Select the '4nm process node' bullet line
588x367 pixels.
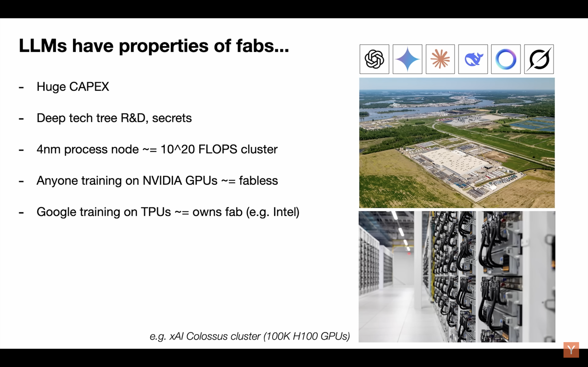click(157, 149)
